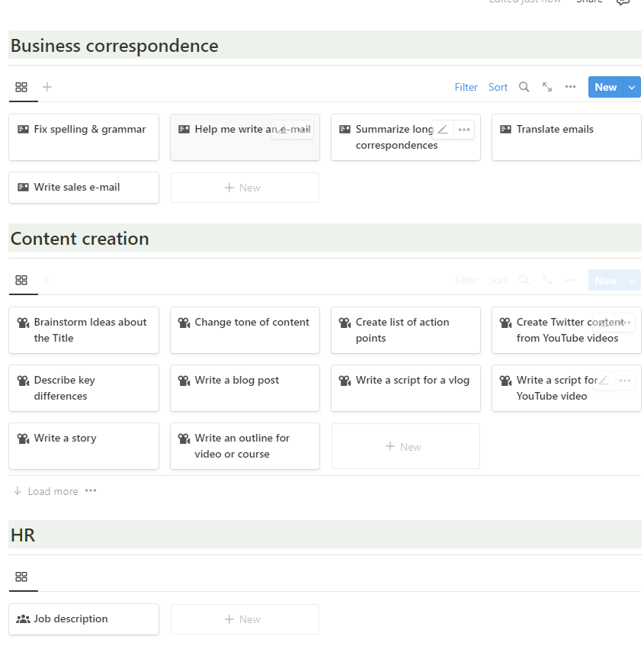Add new card in HR gallery
The height and width of the screenshot is (649, 644).
(244, 619)
